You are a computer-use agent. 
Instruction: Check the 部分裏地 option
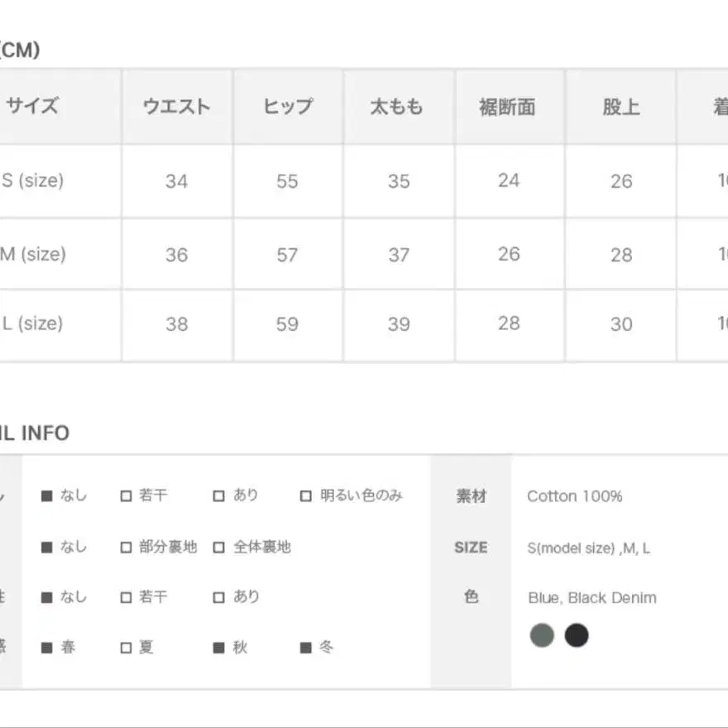[127, 546]
